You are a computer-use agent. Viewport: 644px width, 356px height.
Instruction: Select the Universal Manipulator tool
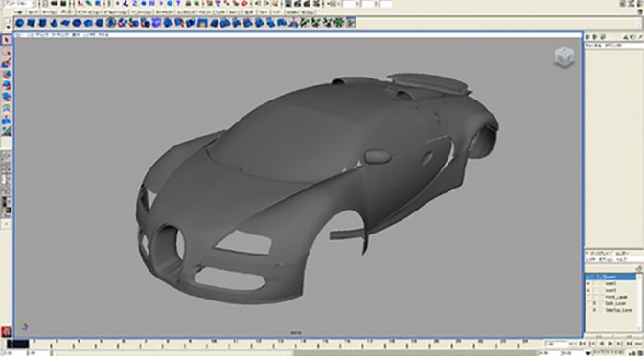6,109
